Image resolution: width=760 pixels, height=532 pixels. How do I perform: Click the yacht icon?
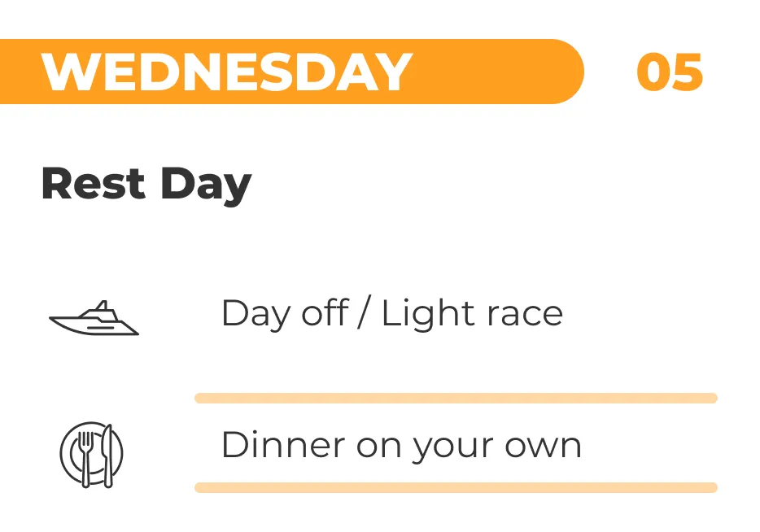[94, 319]
